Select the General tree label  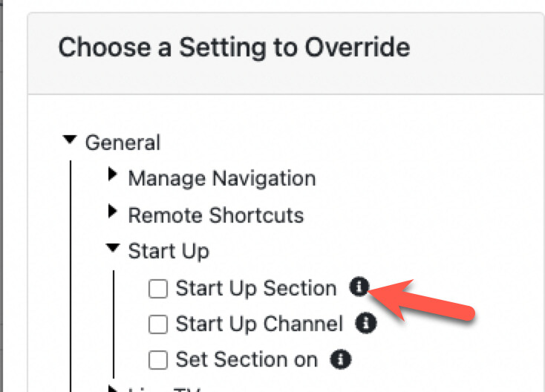[123, 142]
